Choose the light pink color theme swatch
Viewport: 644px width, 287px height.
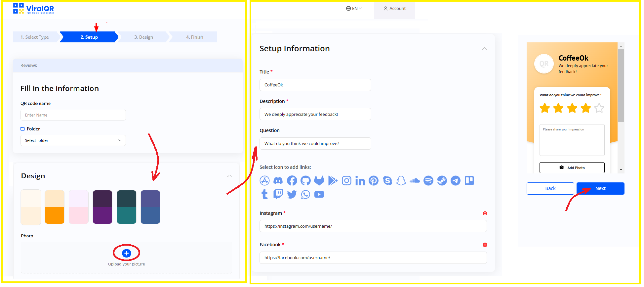click(x=79, y=207)
